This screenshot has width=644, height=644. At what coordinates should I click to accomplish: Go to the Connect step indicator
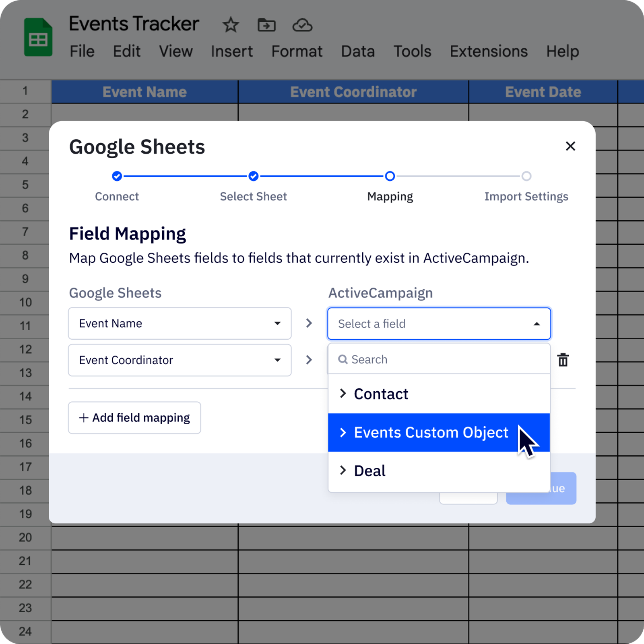[x=117, y=176]
